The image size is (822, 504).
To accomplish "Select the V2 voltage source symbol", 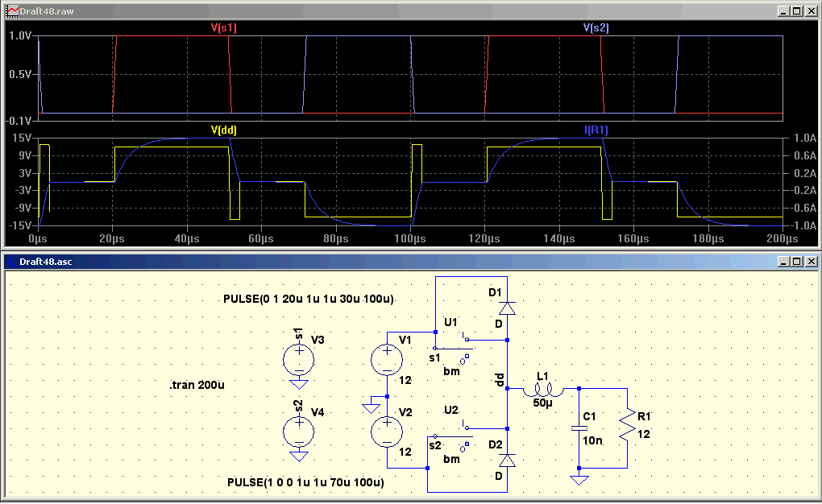I will pos(387,432).
